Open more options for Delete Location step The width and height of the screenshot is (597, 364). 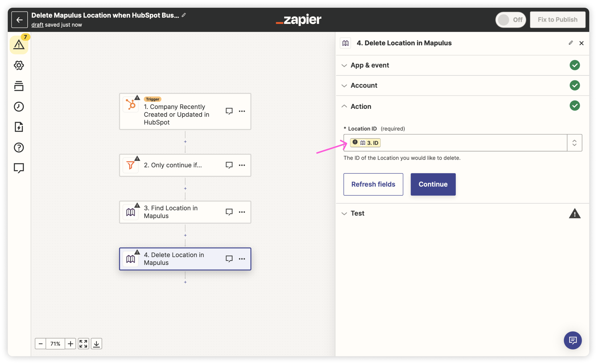point(242,259)
